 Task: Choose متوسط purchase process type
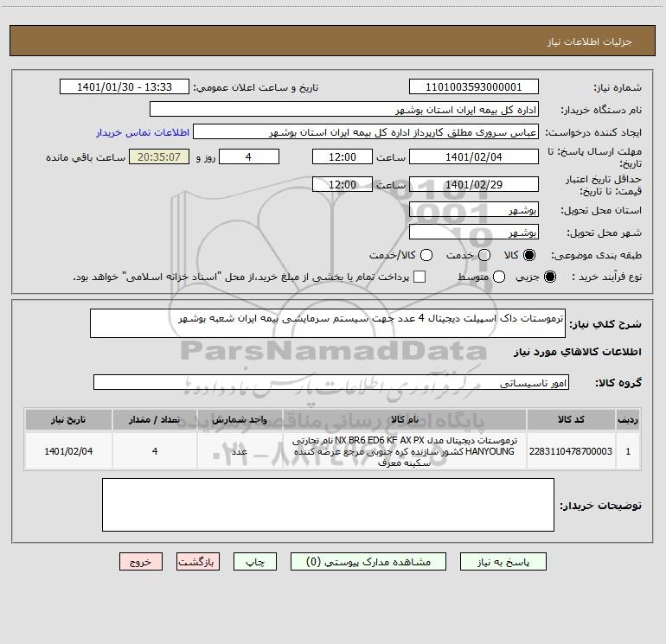tap(499, 277)
